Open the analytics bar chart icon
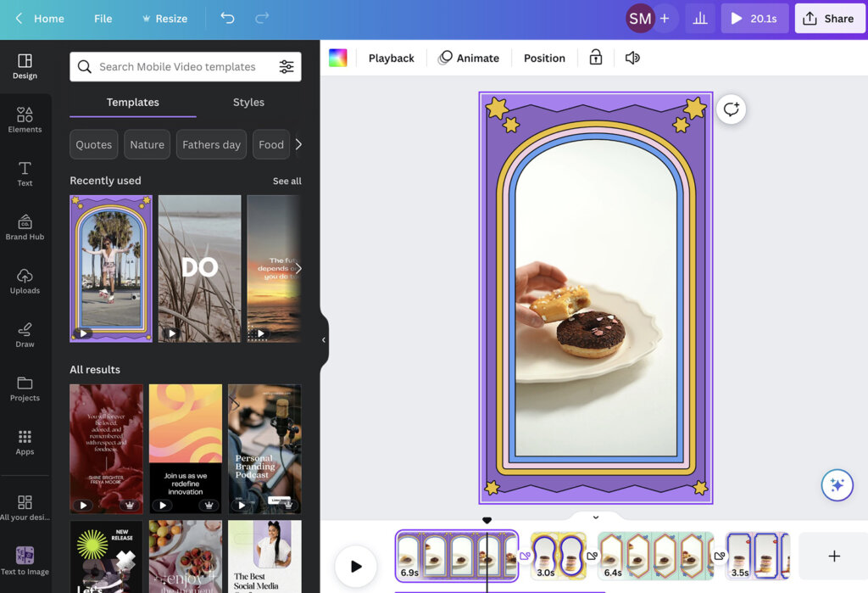The width and height of the screenshot is (868, 593). click(699, 18)
